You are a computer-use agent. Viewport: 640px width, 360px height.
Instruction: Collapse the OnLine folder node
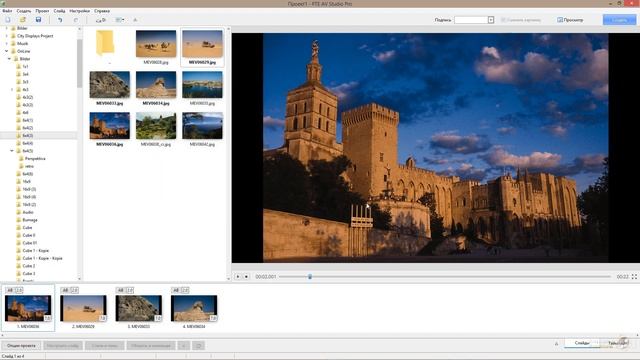pyautogui.click(x=6, y=51)
